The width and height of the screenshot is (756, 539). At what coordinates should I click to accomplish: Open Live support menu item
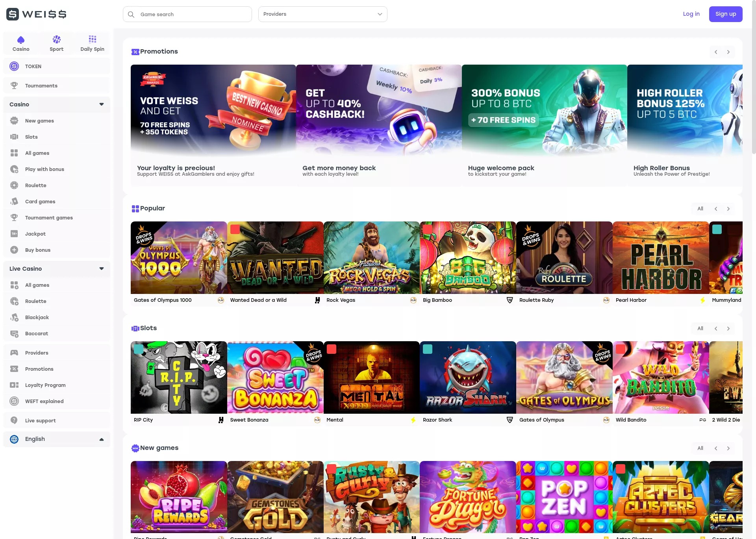[x=57, y=420]
